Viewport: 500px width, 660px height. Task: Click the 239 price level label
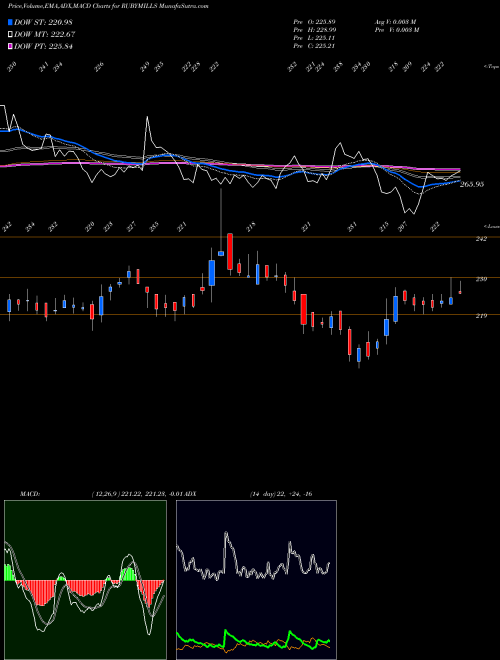coord(481,279)
